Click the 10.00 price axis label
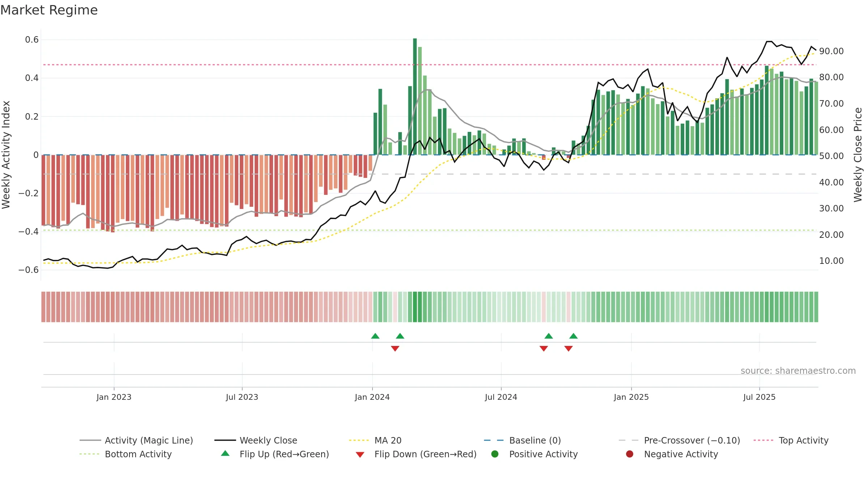Viewport: 868px width, 488px height. (831, 261)
